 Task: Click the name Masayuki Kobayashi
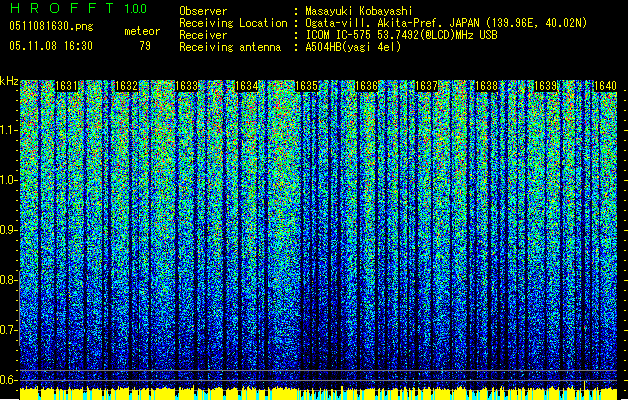click(359, 11)
